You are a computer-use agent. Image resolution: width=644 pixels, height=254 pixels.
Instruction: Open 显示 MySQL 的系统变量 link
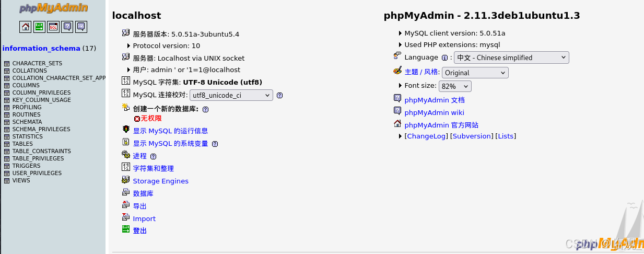tap(170, 143)
